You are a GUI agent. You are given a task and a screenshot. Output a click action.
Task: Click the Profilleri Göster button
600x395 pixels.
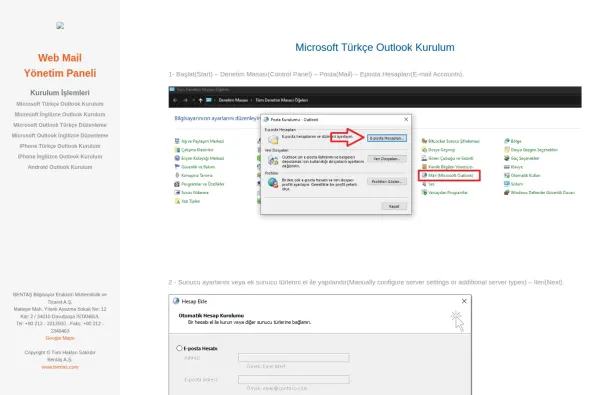click(386, 181)
